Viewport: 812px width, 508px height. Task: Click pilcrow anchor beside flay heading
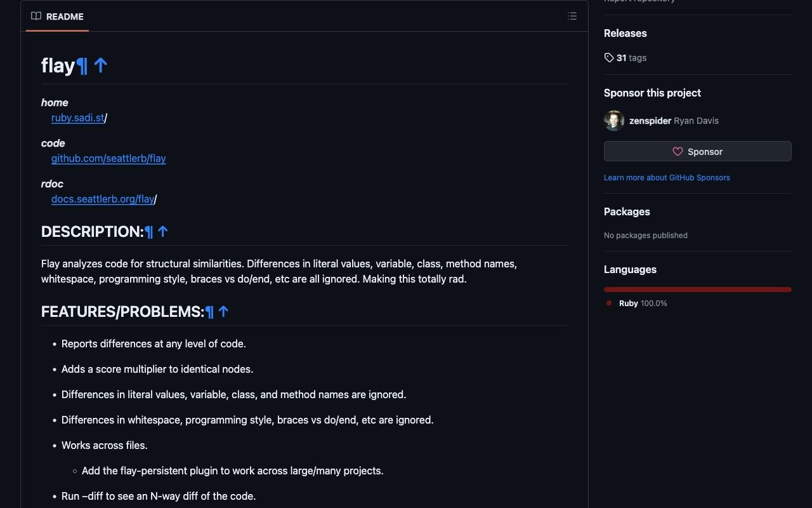tap(82, 65)
